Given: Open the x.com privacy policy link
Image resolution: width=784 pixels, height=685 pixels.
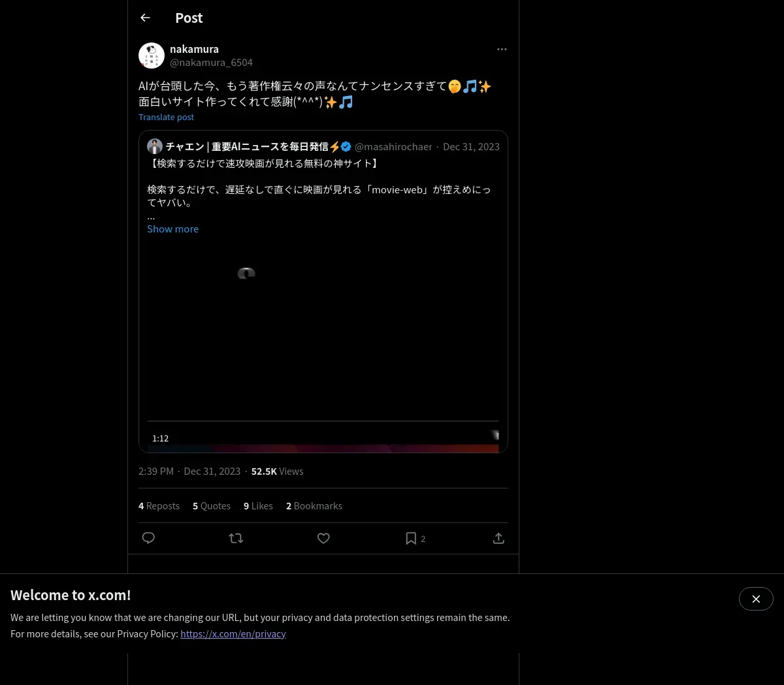Looking at the screenshot, I should [x=233, y=633].
